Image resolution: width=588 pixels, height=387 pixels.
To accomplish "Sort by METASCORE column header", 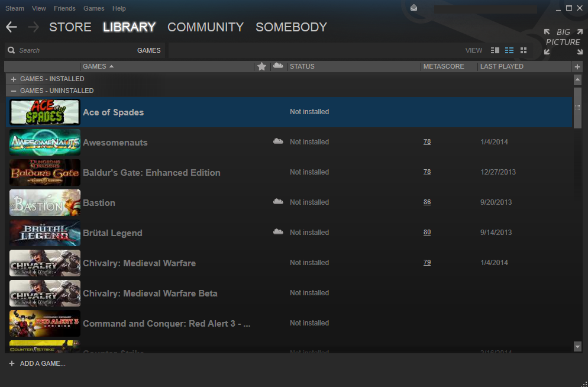I will click(444, 66).
